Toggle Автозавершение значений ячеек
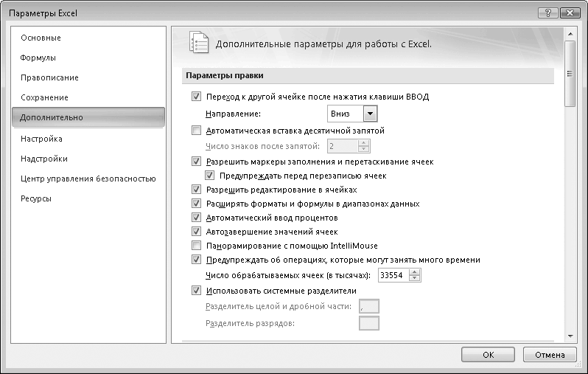Viewport: 588px width, 374px height. click(x=196, y=232)
